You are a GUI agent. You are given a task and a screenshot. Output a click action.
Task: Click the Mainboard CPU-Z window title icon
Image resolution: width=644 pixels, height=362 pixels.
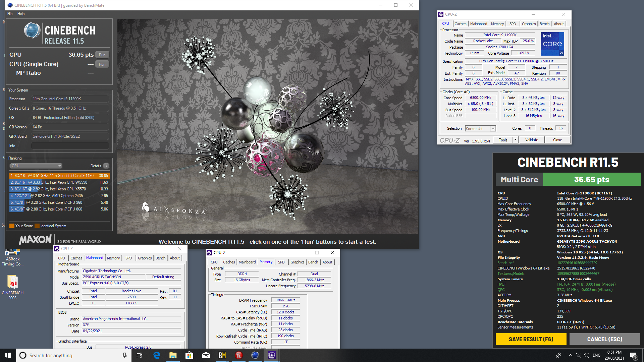(57, 249)
